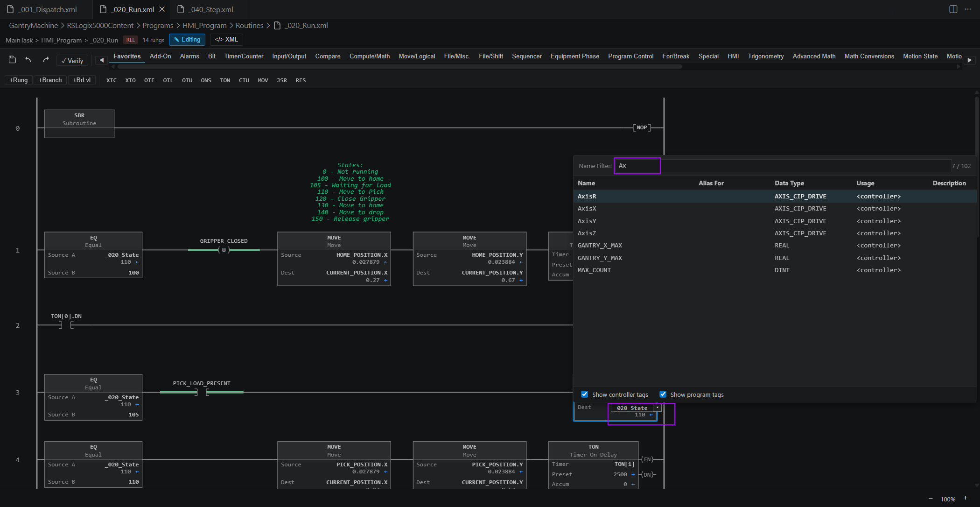Click the zoom in plus button
Screen dimensions: 980x507
pyautogui.click(x=966, y=499)
